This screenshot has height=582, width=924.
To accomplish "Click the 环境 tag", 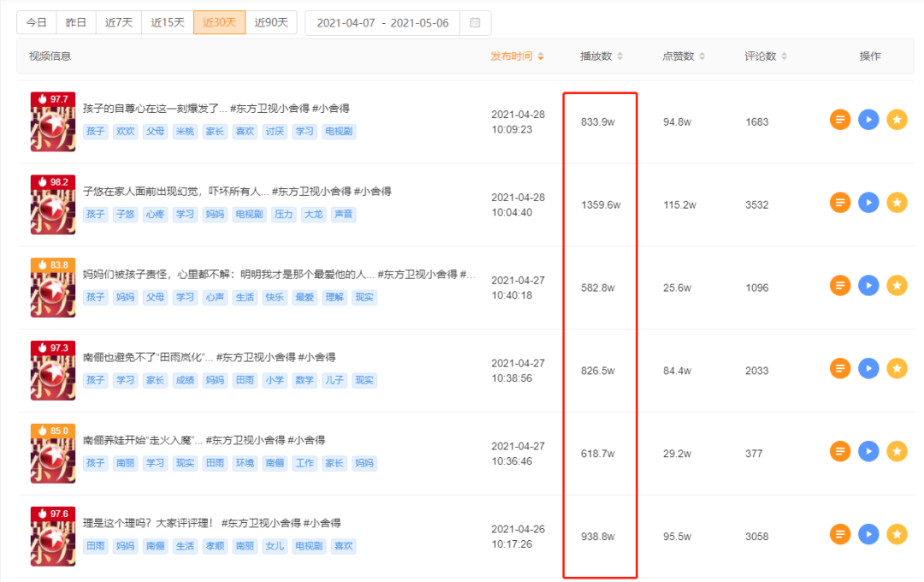I will coord(245,463).
